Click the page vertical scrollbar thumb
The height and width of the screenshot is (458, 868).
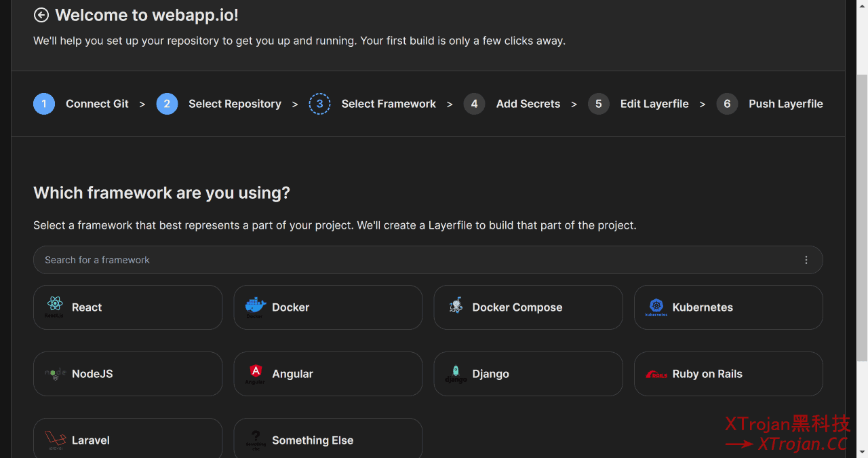pos(862,217)
